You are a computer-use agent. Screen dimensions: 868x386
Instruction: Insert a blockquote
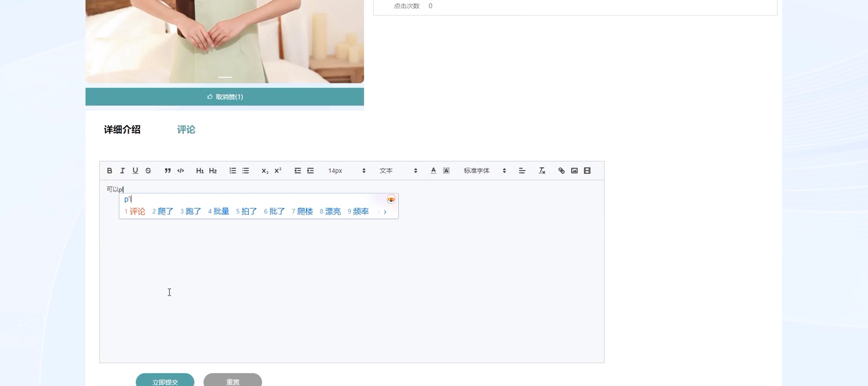tap(168, 170)
